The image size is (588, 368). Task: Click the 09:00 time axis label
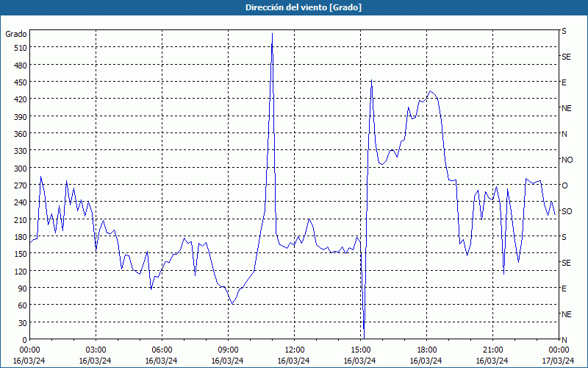(228, 350)
